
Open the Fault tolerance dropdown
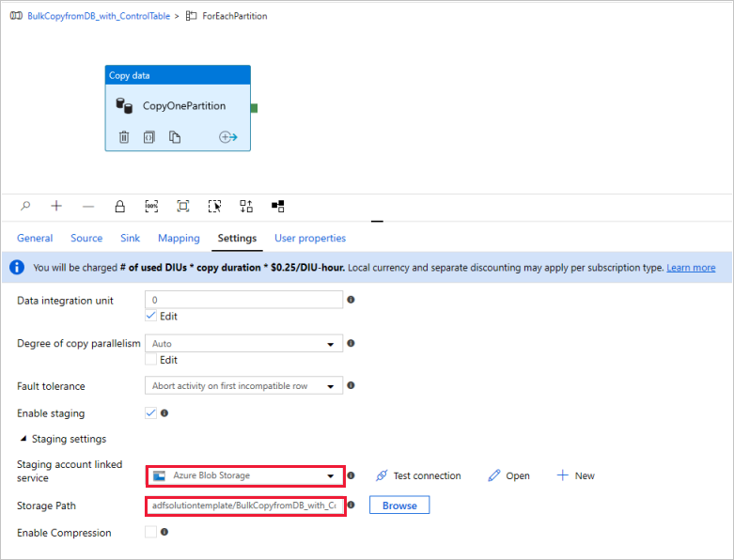pos(244,386)
